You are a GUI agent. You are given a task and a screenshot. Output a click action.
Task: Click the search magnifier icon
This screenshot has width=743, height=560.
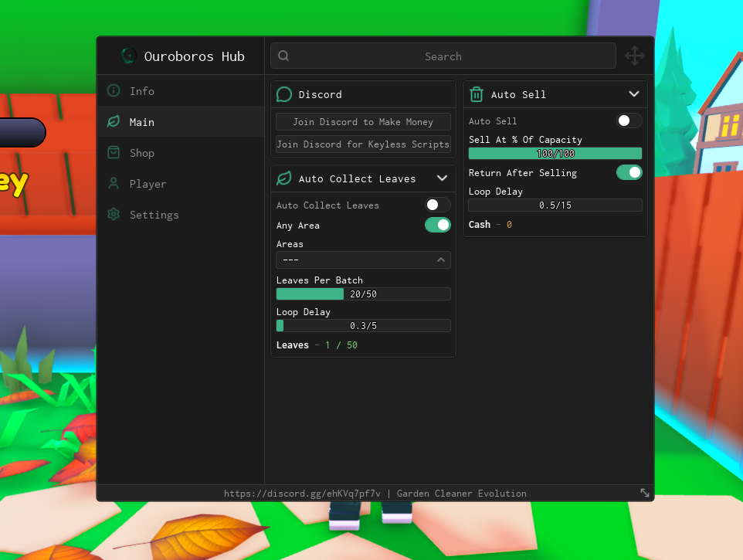click(283, 56)
